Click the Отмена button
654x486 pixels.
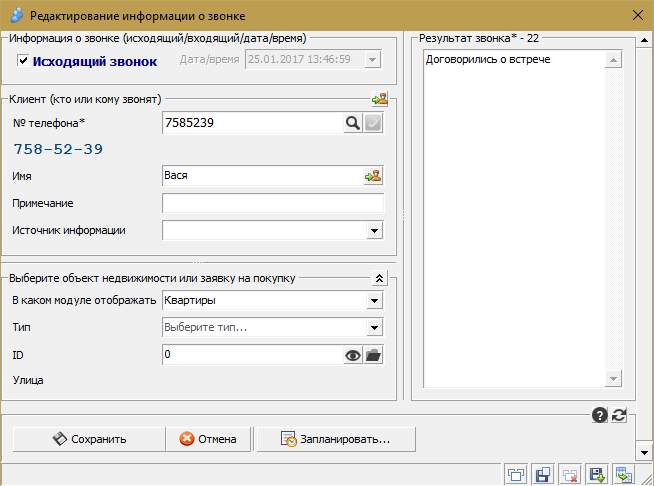(209, 438)
